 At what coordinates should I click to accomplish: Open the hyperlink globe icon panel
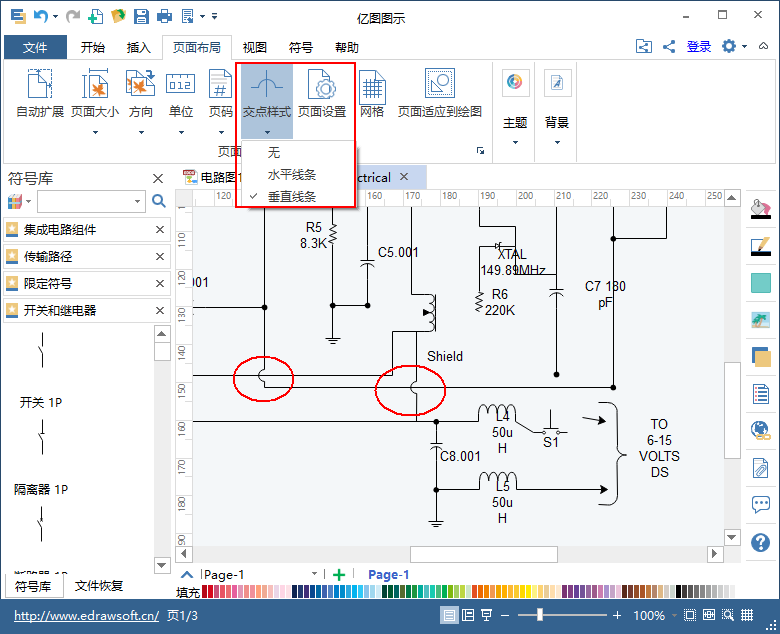coord(761,431)
